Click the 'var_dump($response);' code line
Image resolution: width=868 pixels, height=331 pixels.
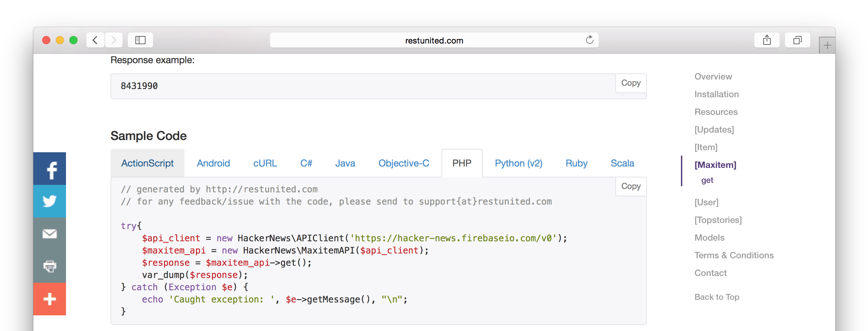point(195,275)
